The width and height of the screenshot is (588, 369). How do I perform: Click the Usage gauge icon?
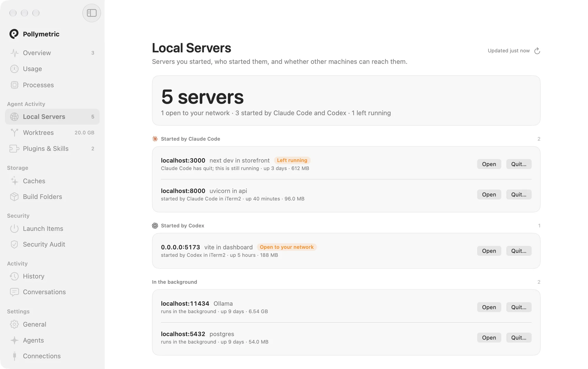pyautogui.click(x=14, y=69)
